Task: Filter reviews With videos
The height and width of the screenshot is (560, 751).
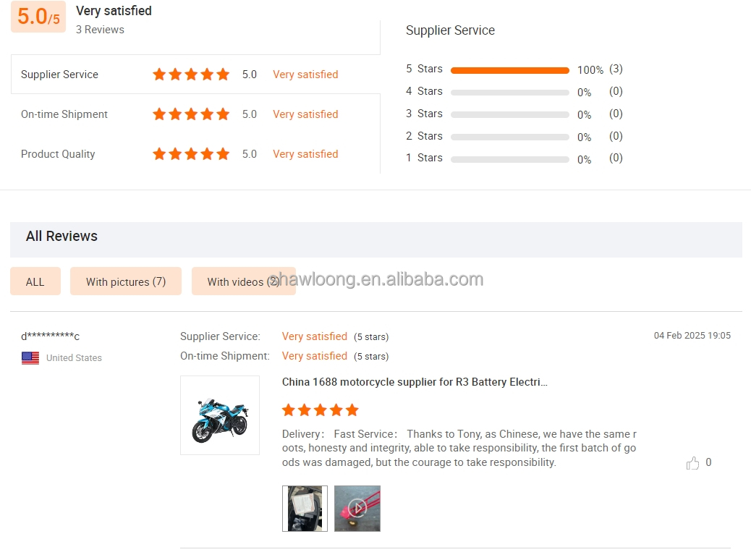Action: (x=244, y=281)
